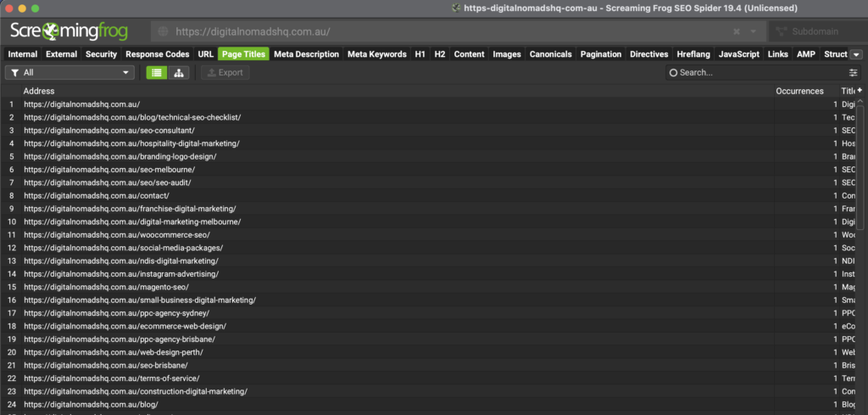Screen dimensions: 868x415
Task: Open the All filter dropdown
Action: click(70, 73)
